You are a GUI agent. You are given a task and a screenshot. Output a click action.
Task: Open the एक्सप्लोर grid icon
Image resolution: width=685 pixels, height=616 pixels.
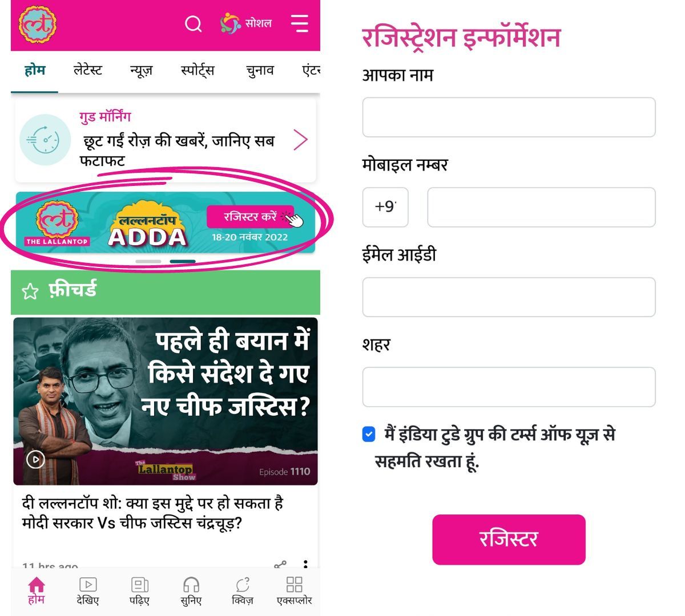point(294,585)
